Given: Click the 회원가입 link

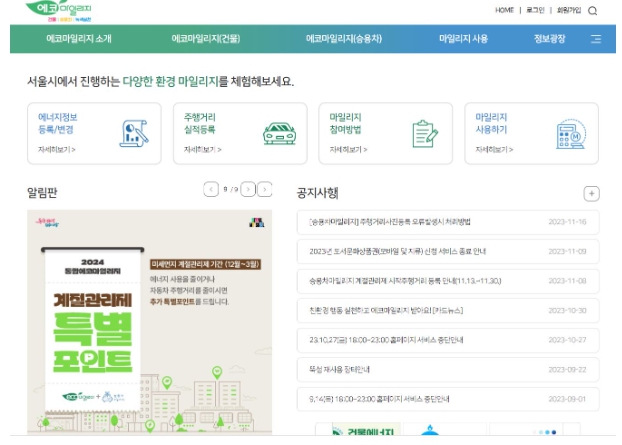Looking at the screenshot, I should pos(568,10).
